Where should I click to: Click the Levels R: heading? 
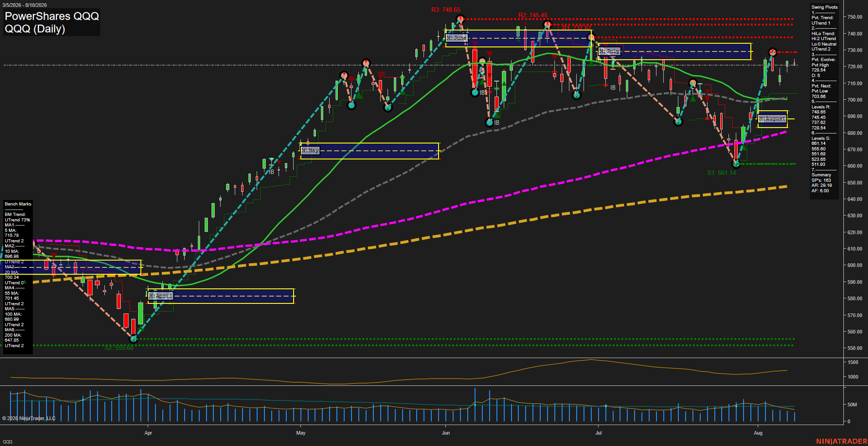click(821, 107)
